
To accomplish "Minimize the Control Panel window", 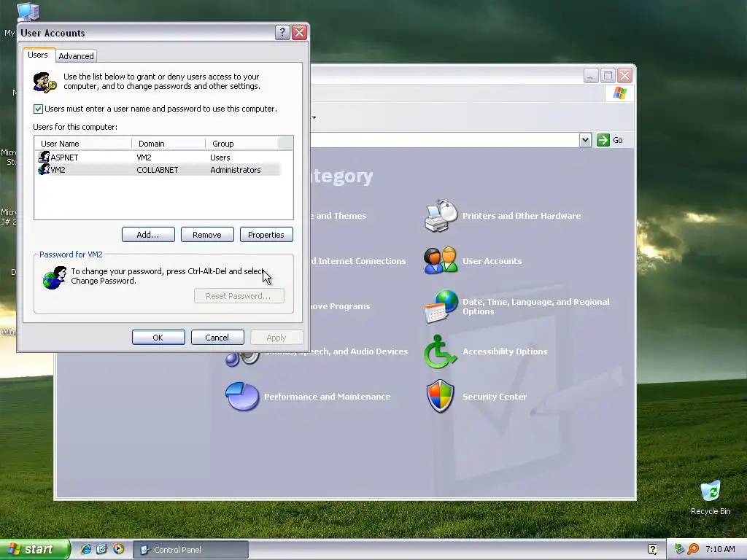I will coord(591,75).
